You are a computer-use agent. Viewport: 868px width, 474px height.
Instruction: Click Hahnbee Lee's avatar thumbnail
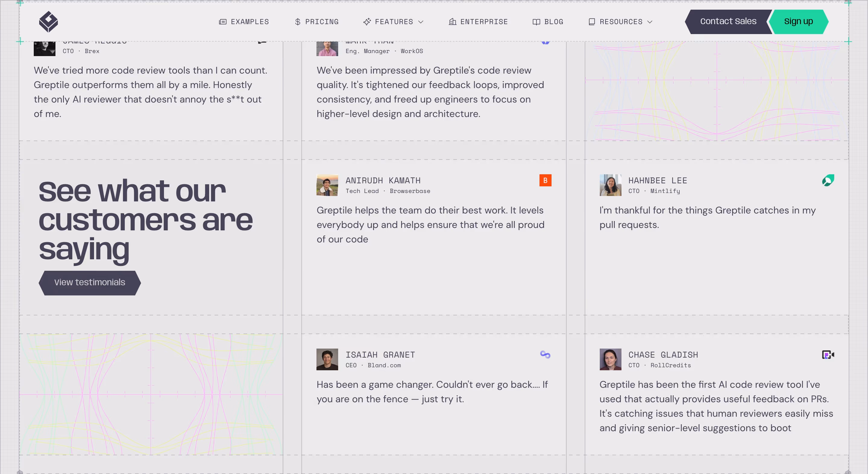click(x=610, y=185)
